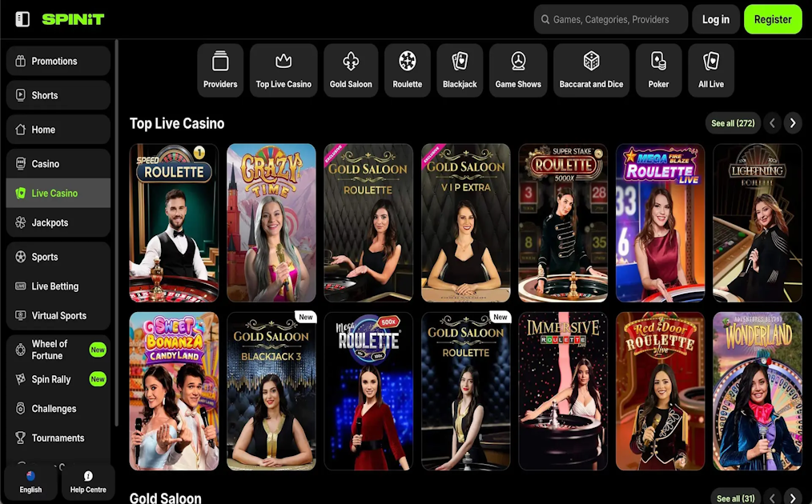Open the Shorts menu item
This screenshot has height=504, width=812.
58,95
